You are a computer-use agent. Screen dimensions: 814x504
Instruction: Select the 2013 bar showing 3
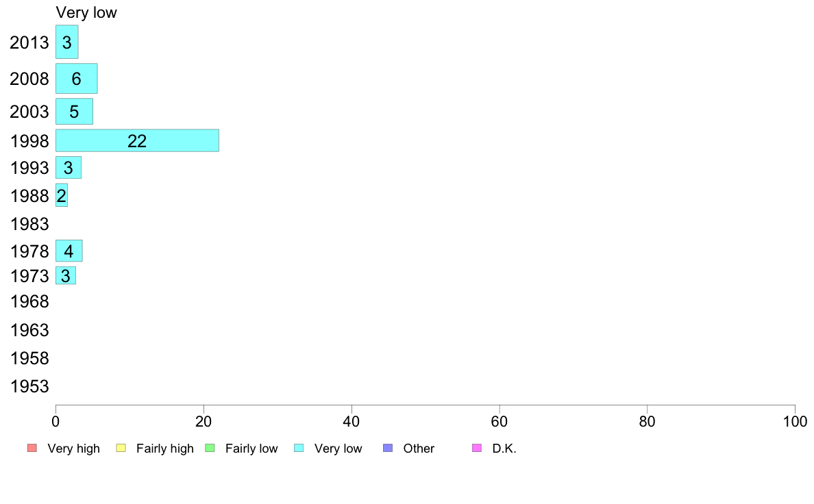coord(67,42)
